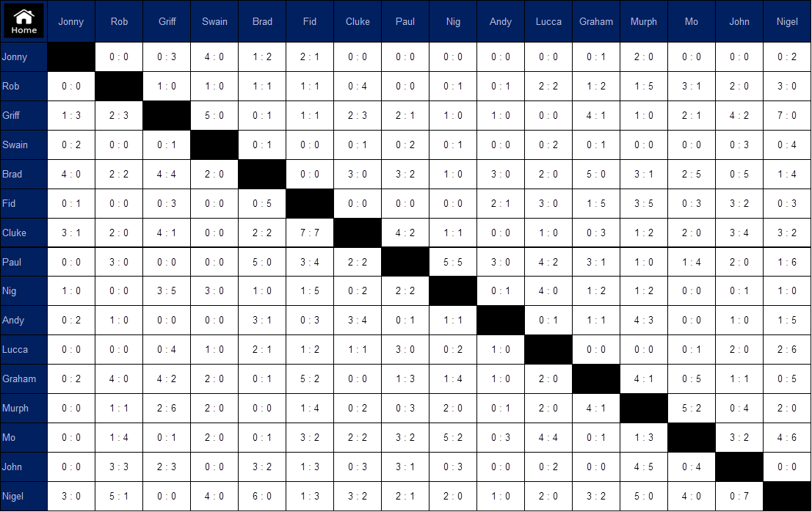The width and height of the screenshot is (812, 512).
Task: Click Andy vs Murph score 4 : 3
Action: [644, 320]
